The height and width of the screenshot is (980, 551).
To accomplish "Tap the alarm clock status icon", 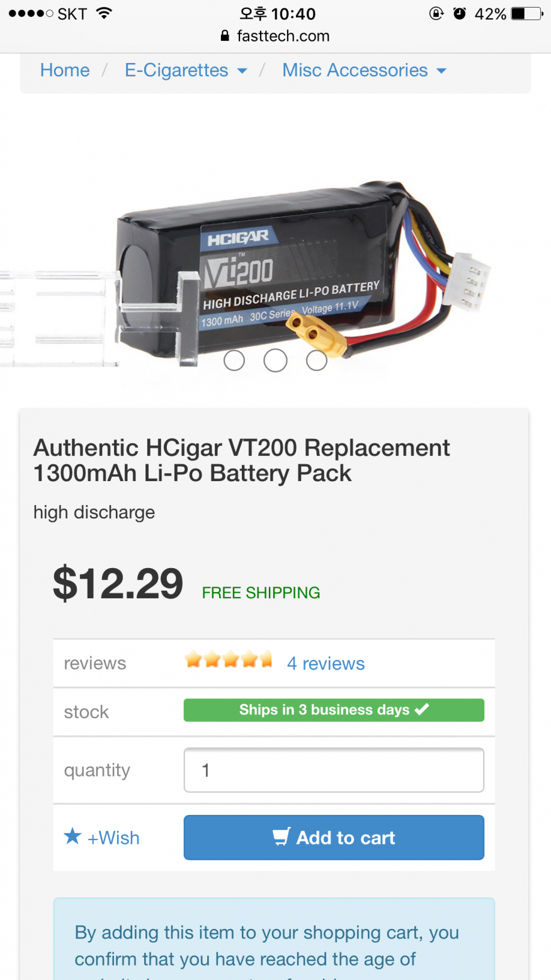I will click(460, 13).
